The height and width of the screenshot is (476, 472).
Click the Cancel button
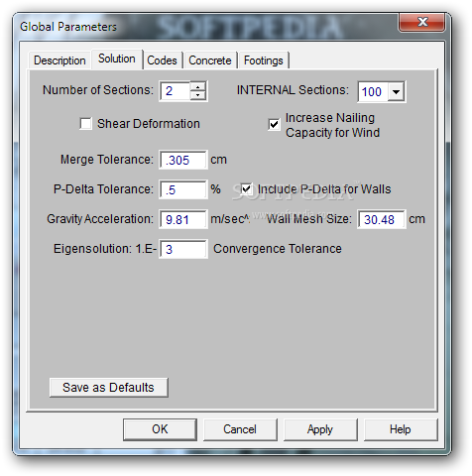pos(240,429)
